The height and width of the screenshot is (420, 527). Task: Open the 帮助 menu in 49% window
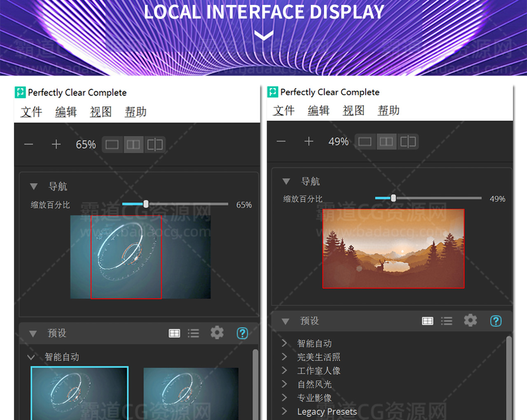pyautogui.click(x=388, y=111)
